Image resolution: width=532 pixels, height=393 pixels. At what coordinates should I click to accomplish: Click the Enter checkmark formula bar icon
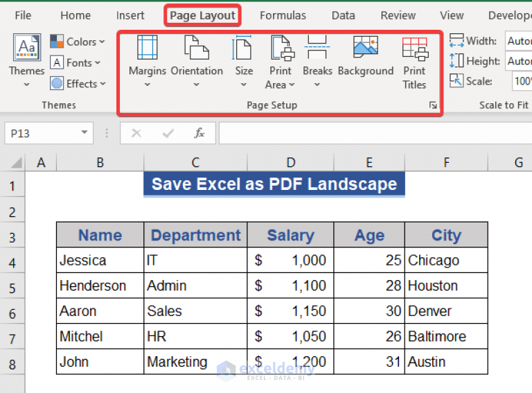[168, 133]
